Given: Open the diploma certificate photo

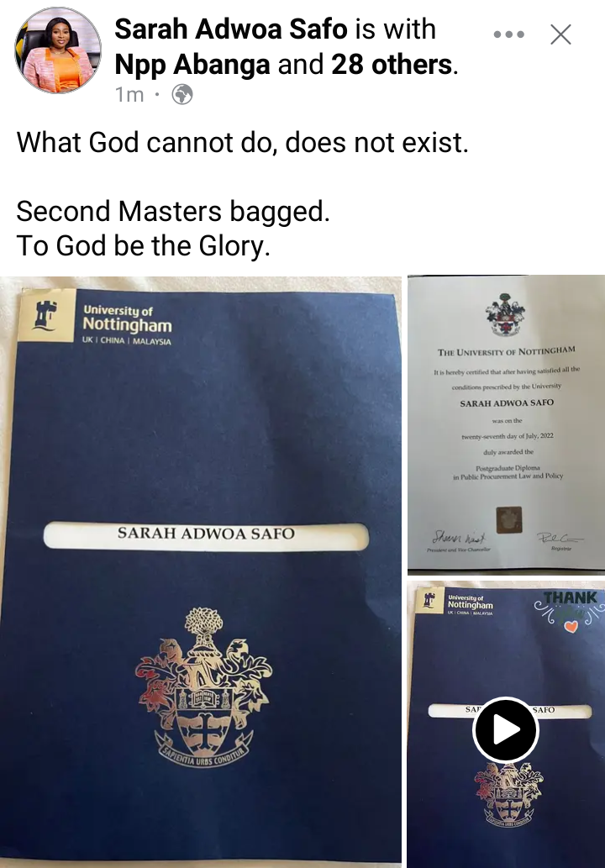Looking at the screenshot, I should tap(506, 424).
